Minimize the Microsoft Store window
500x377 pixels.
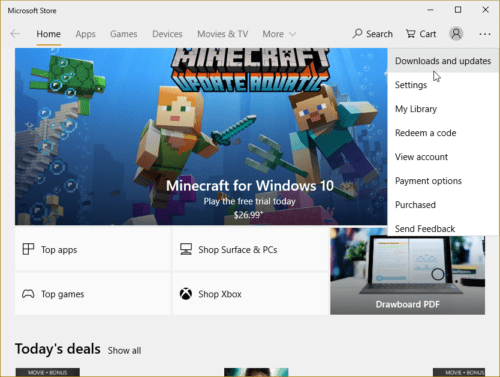[x=430, y=10]
